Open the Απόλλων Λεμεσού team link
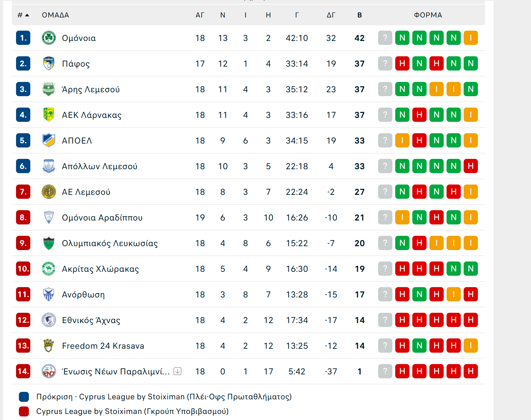The width and height of the screenshot is (531, 420). click(x=99, y=166)
